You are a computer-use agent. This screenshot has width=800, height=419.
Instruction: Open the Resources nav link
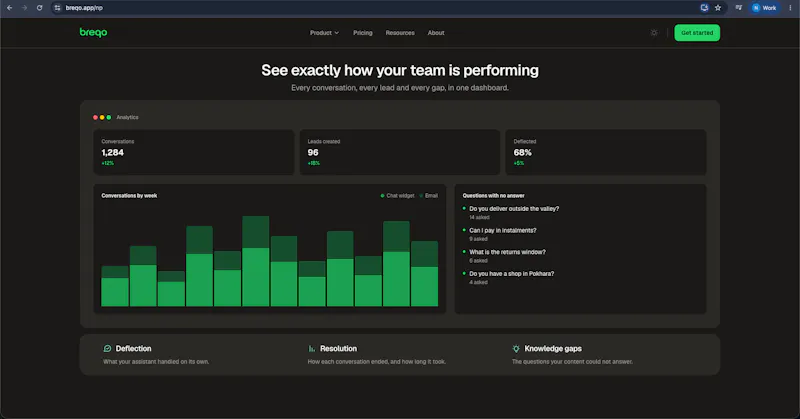click(x=400, y=33)
